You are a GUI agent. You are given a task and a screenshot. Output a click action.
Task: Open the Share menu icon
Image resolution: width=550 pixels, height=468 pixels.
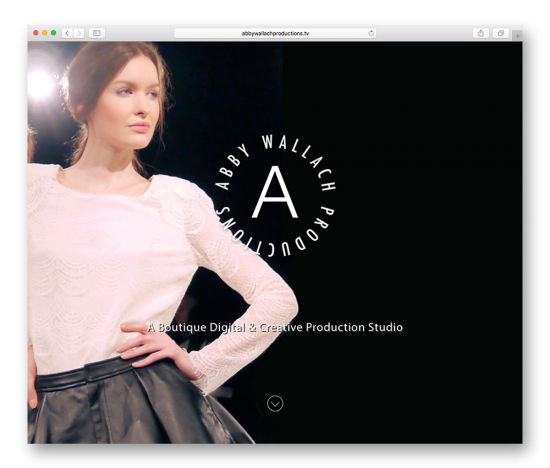481,33
